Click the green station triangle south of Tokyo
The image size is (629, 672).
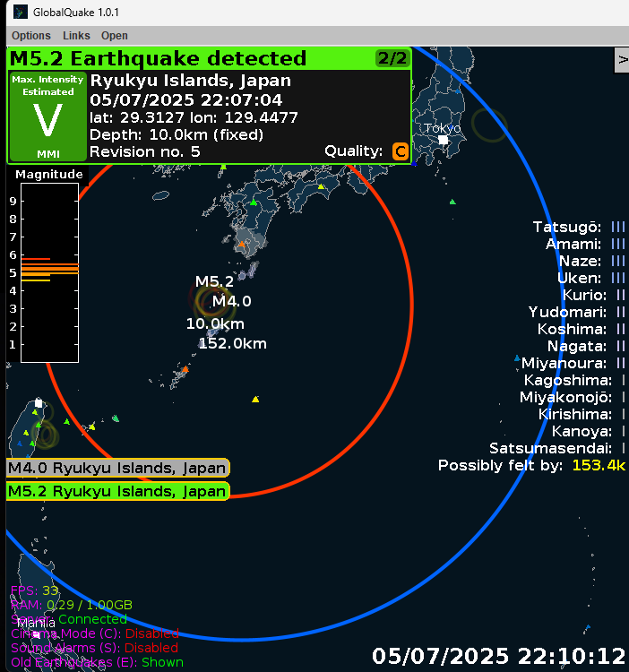tap(452, 202)
